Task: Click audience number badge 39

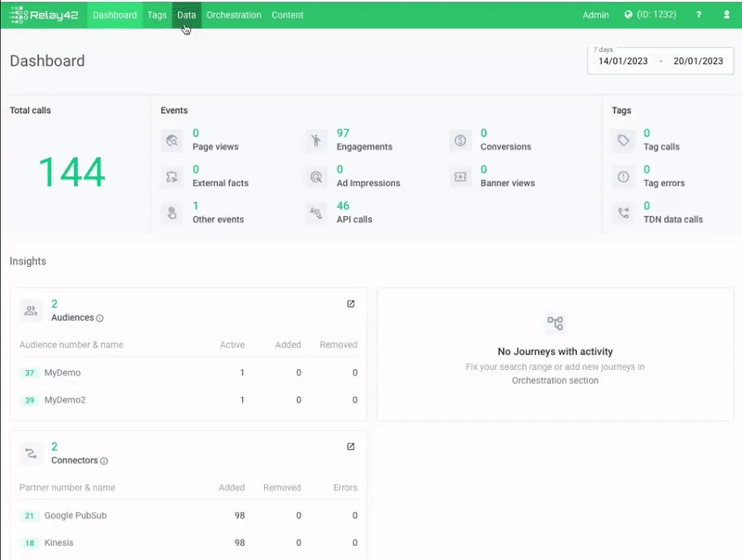Action: click(x=30, y=401)
